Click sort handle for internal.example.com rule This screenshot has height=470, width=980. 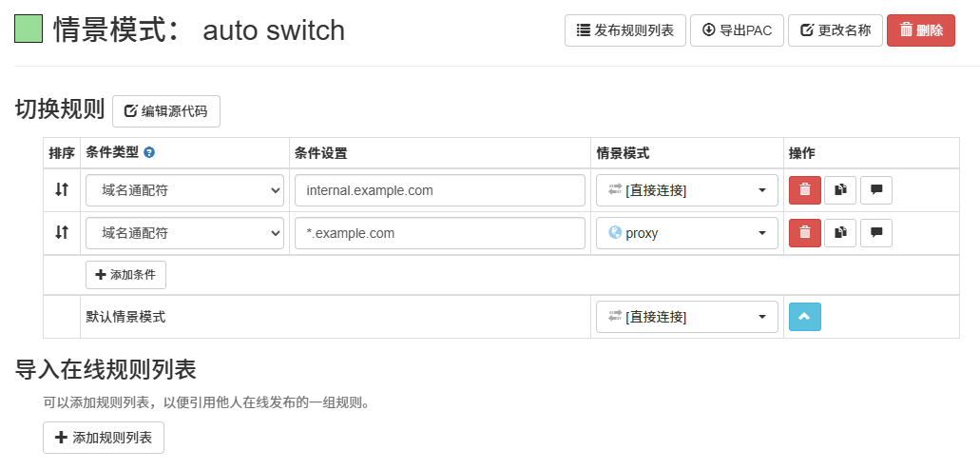[61, 189]
